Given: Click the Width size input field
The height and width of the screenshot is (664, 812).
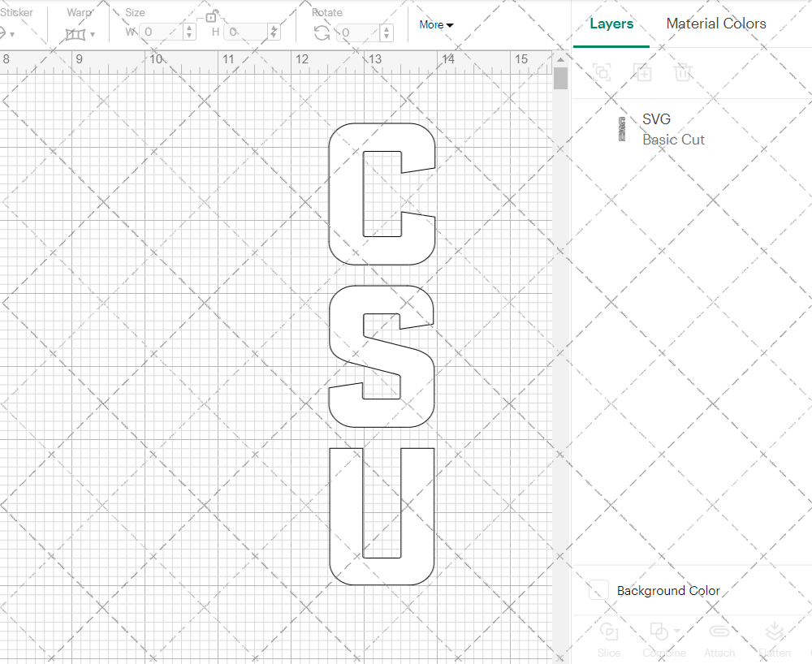Looking at the screenshot, I should click(161, 32).
